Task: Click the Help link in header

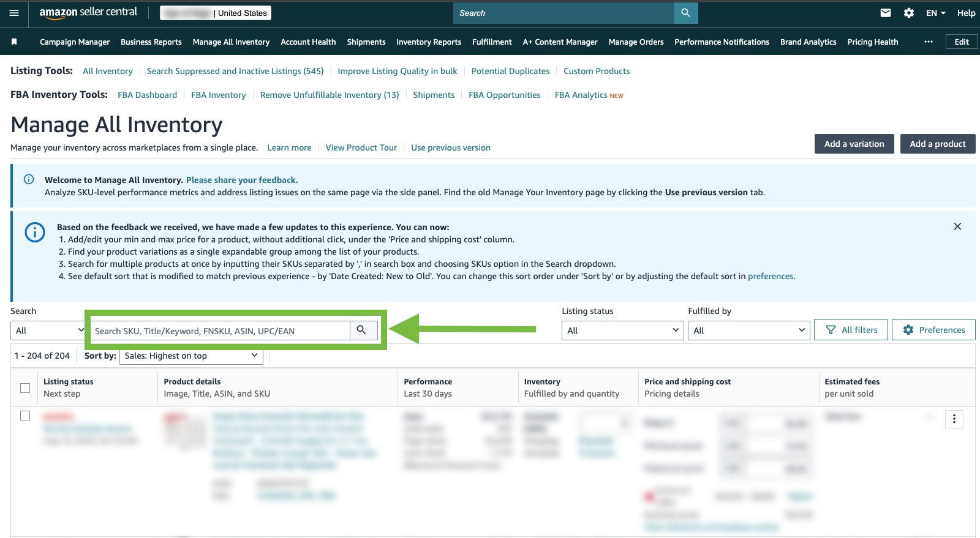Action: pos(966,13)
